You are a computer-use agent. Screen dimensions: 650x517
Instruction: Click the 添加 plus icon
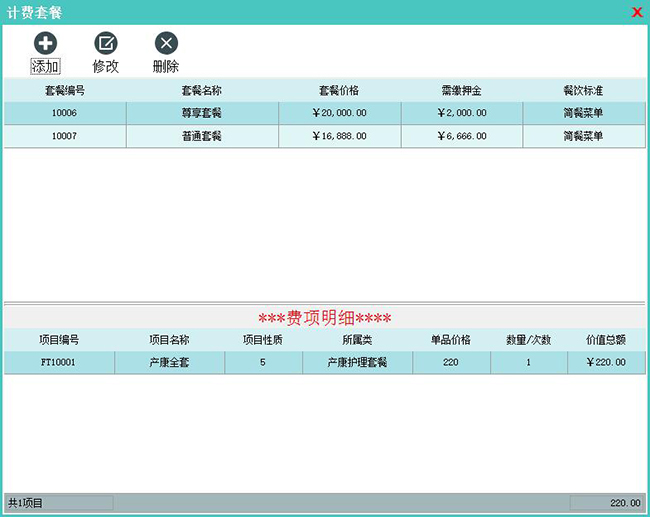(x=46, y=43)
